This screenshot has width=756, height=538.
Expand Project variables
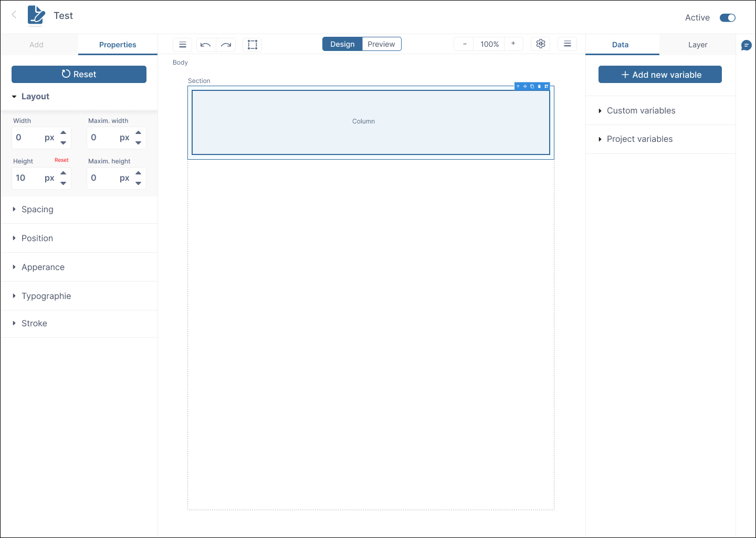pyautogui.click(x=660, y=139)
